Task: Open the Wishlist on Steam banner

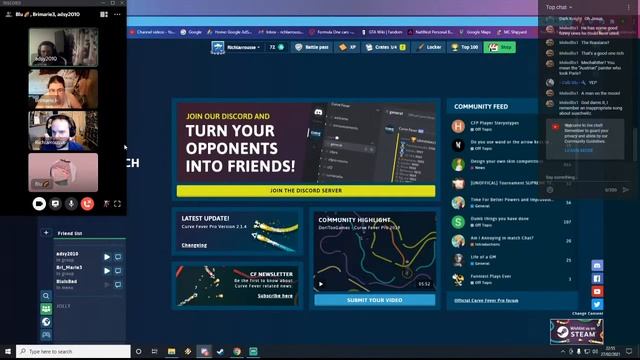Action: click(x=577, y=331)
